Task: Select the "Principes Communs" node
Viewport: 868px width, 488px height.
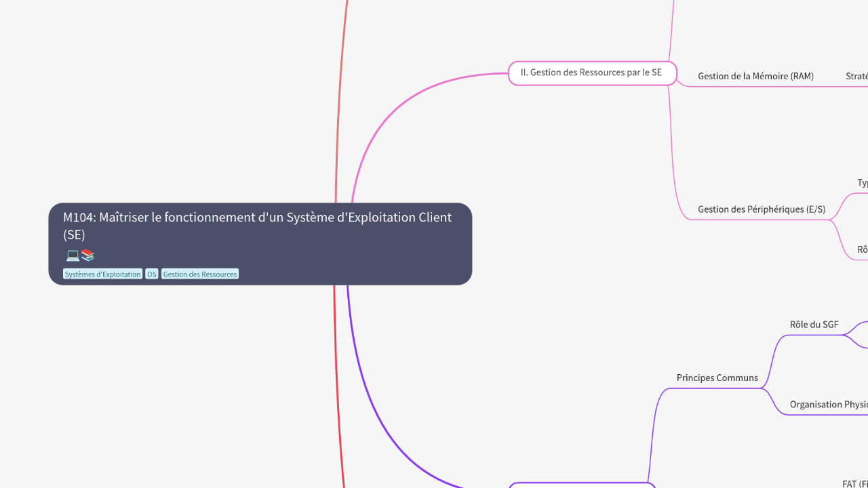Action: [x=717, y=378]
